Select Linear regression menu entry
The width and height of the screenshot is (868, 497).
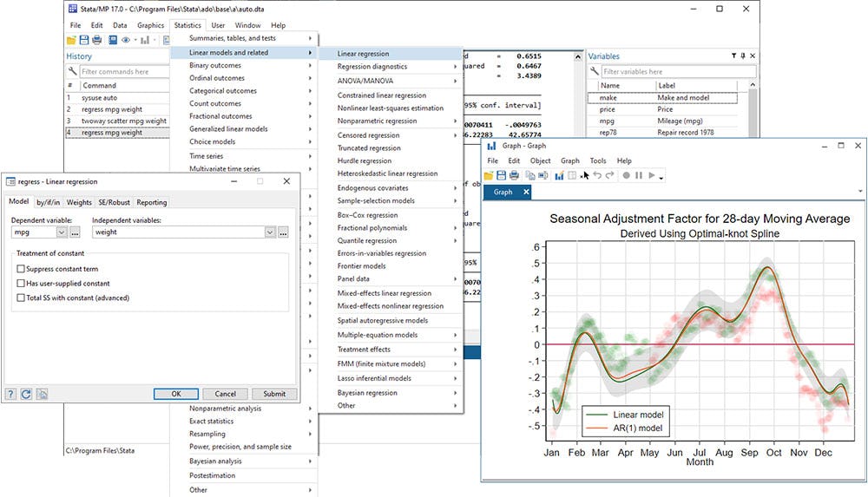pyautogui.click(x=391, y=54)
